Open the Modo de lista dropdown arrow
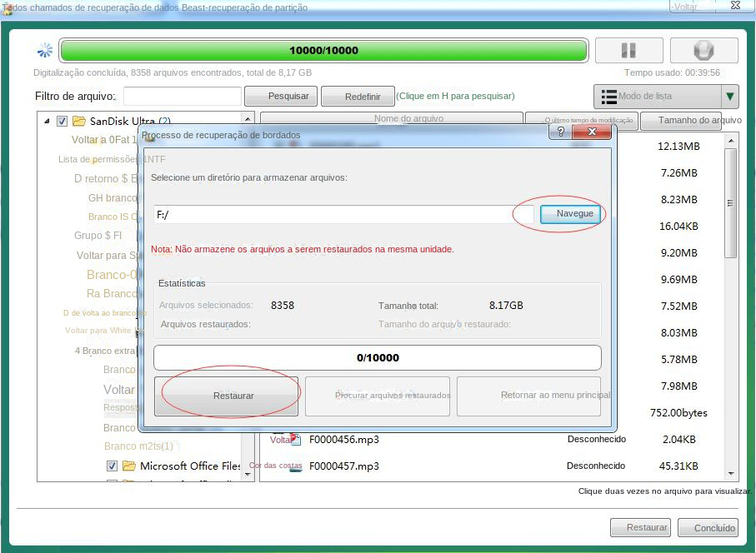Screen dimensions: 756x553 (728, 96)
